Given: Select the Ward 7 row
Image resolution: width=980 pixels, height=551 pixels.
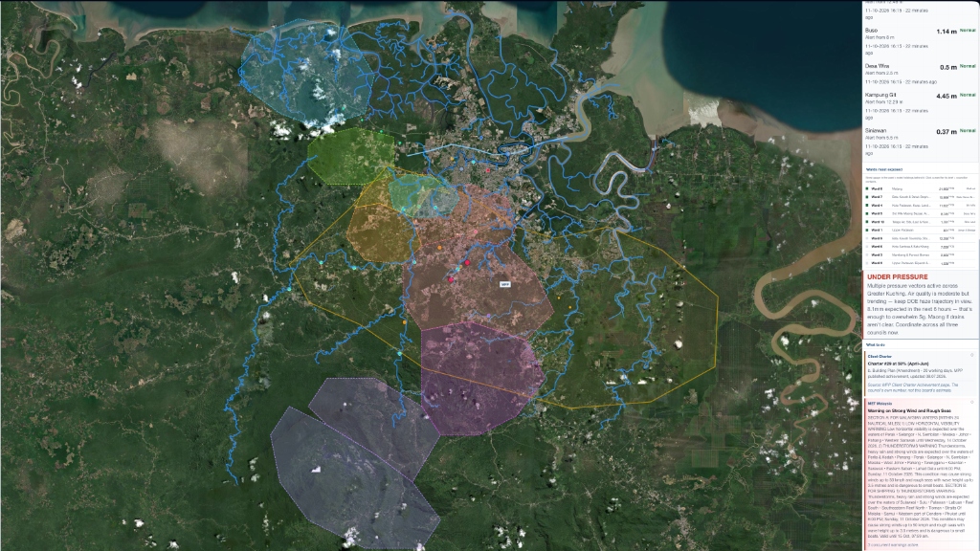Looking at the screenshot, I should (921, 197).
